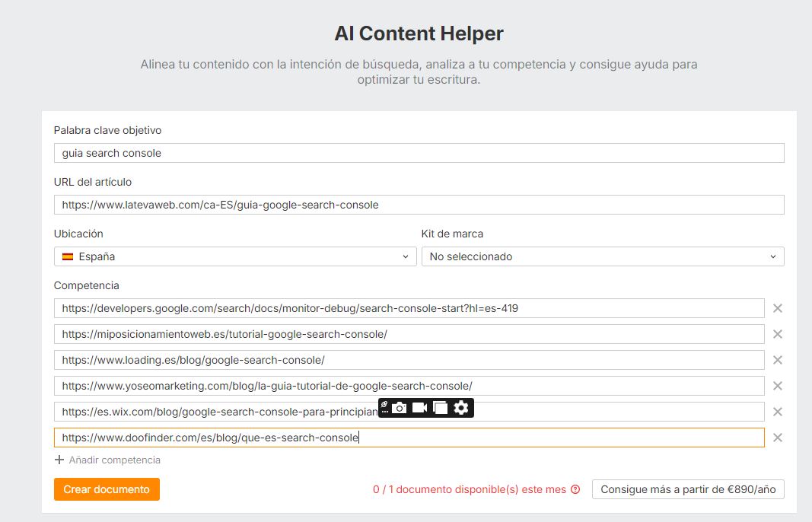Open the settings gear in the capture toolbar
Viewport: 812px width, 522px height.
461,409
